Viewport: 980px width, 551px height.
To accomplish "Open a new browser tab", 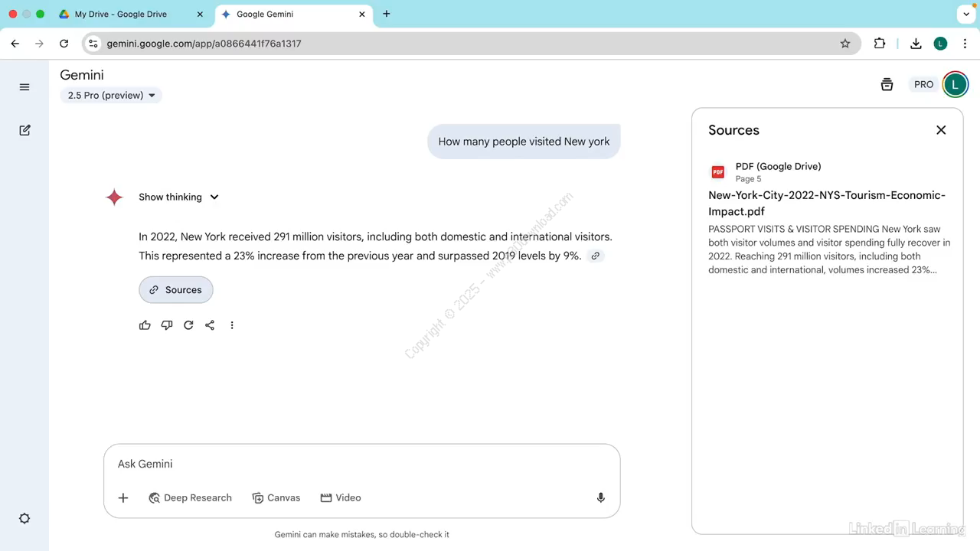I will 387,14.
